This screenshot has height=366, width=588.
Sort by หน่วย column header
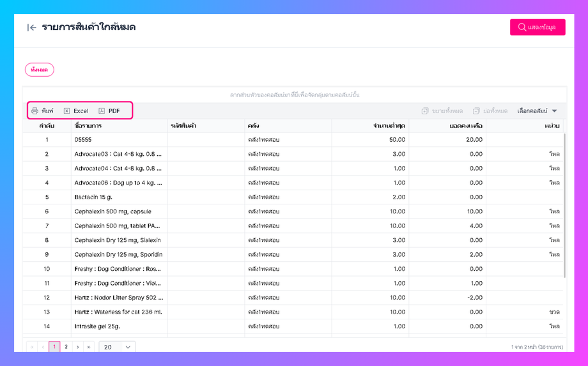525,126
